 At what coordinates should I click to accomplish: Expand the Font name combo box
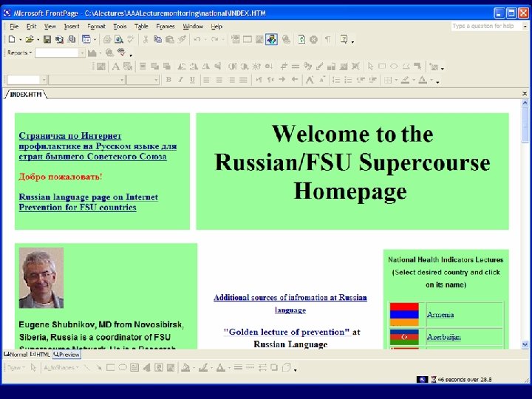(122, 80)
